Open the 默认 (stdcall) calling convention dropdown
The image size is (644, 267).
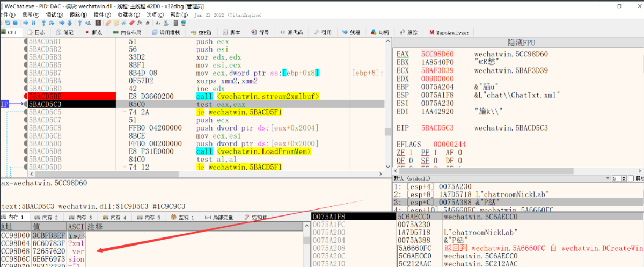[502, 178]
